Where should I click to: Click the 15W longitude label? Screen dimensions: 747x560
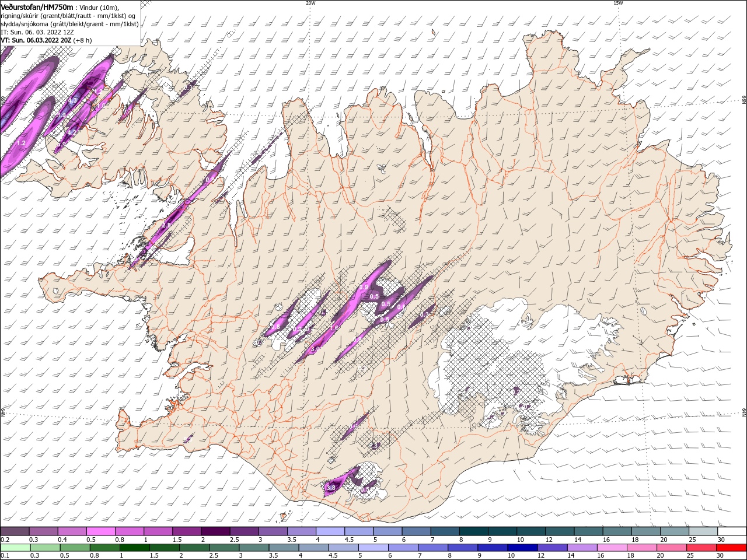pos(618,3)
